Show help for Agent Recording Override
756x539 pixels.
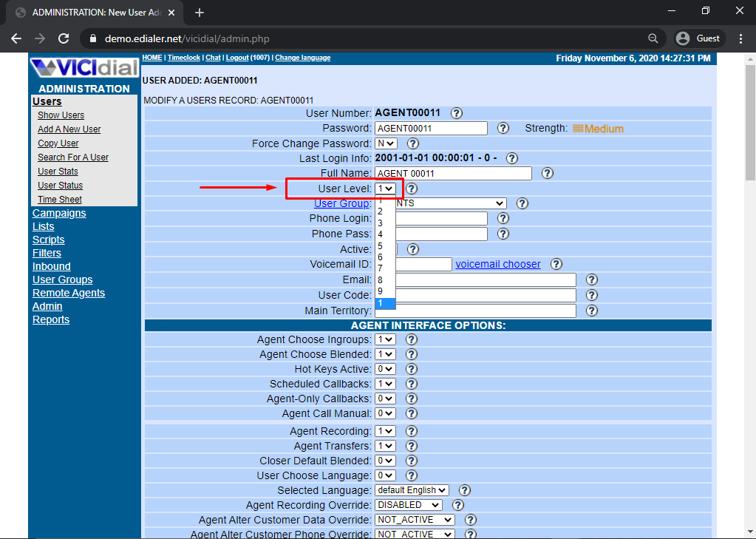pos(457,505)
